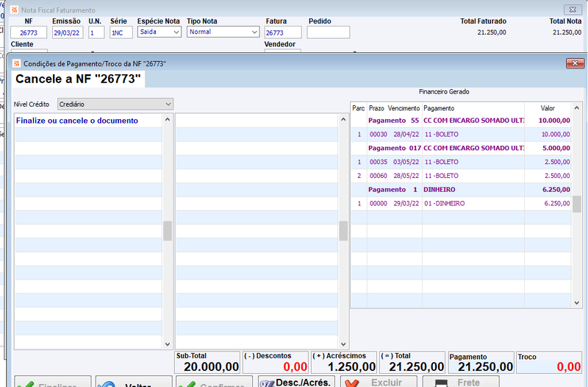This screenshot has width=588, height=387.
Task: Click the Emissão date field 29/03/22
Action: coord(68,32)
